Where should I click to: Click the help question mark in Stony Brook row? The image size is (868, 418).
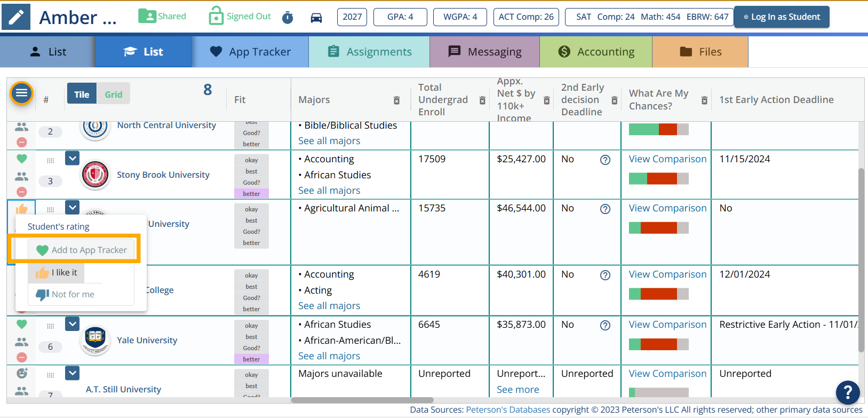pos(605,160)
